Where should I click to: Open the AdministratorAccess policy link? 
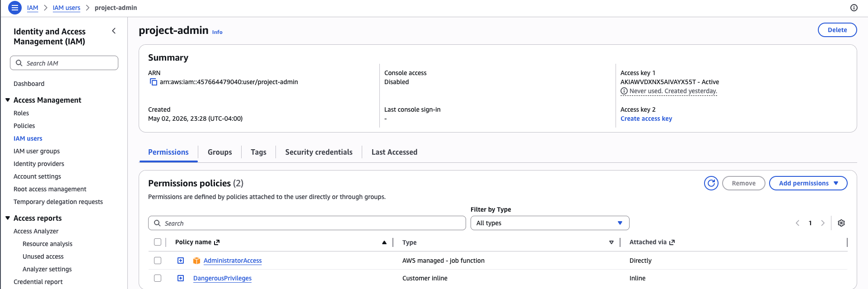233,261
